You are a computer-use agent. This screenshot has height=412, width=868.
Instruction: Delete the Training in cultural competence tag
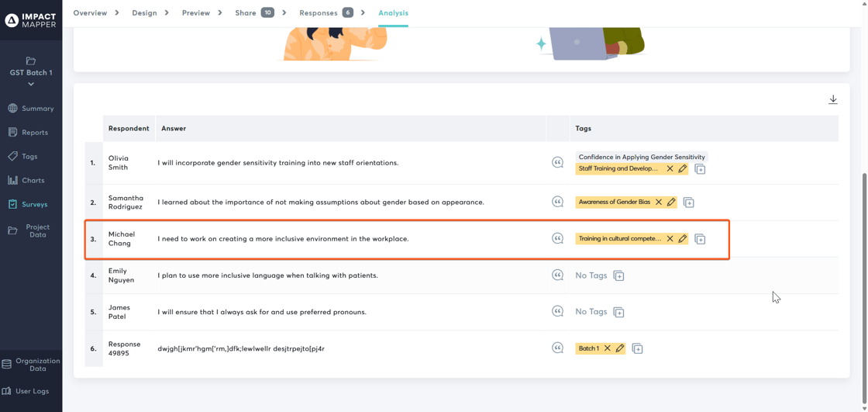click(670, 239)
